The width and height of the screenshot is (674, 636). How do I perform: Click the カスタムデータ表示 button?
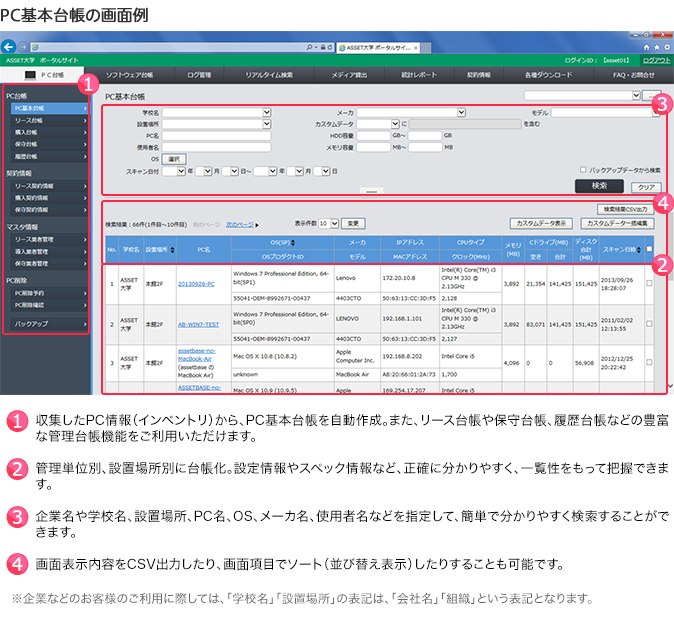[541, 223]
